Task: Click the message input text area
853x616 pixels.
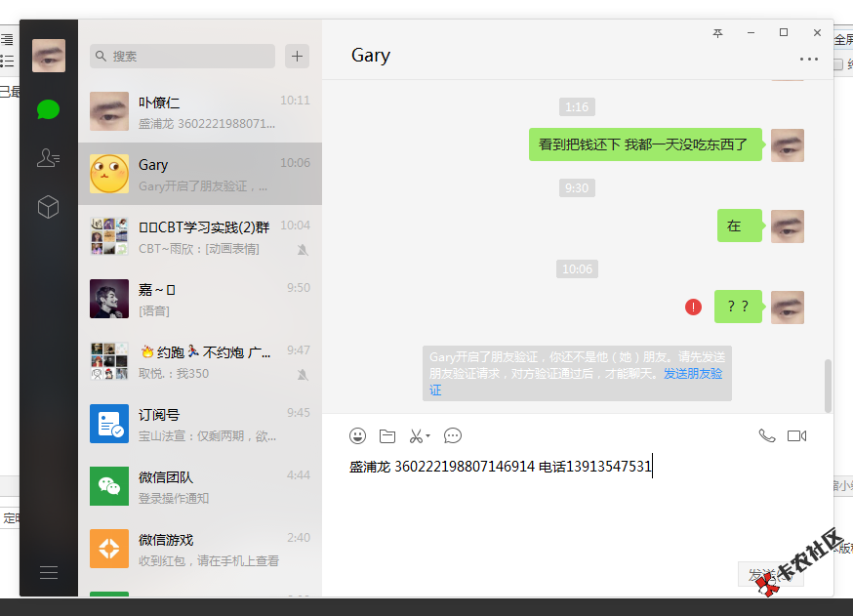Action: tap(577, 506)
